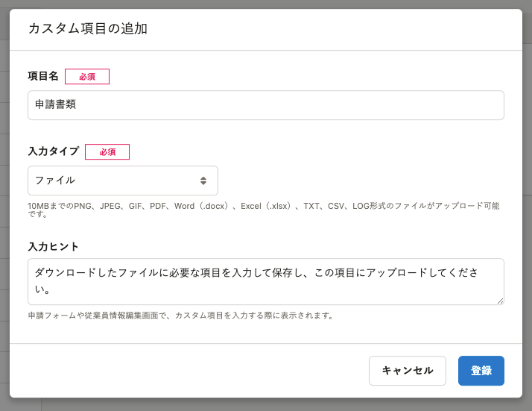The width and height of the screenshot is (532, 411).
Task: Select the 項目名 label
Action: tap(43, 76)
